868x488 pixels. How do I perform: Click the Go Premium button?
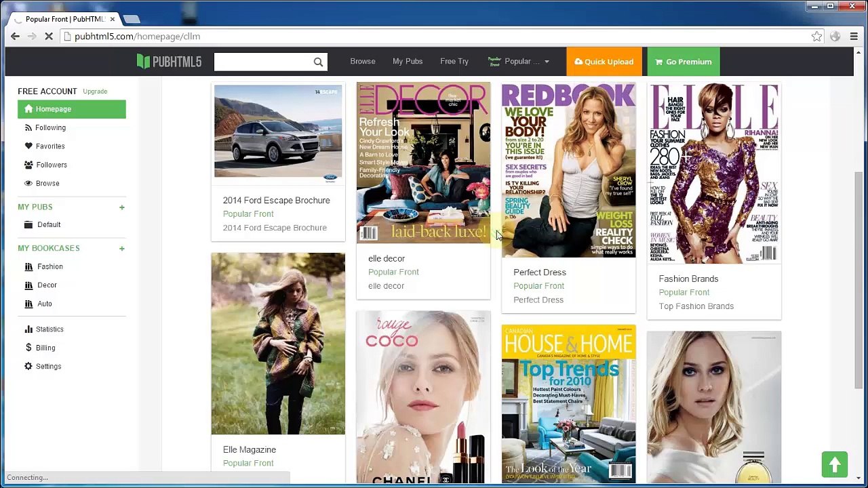click(x=684, y=62)
